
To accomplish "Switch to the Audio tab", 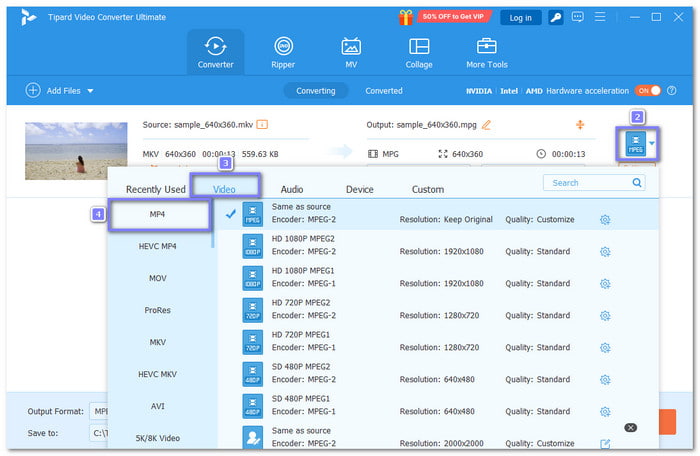I will point(292,189).
